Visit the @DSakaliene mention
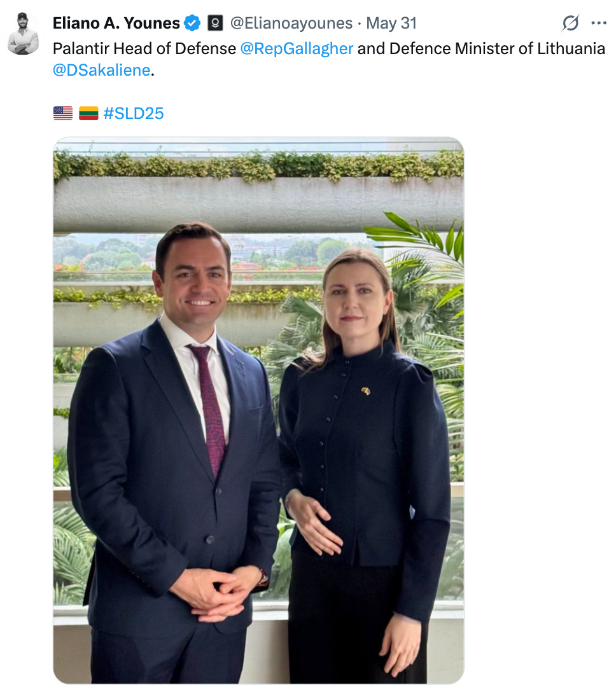Viewport: 616px width, 692px height. (x=102, y=70)
